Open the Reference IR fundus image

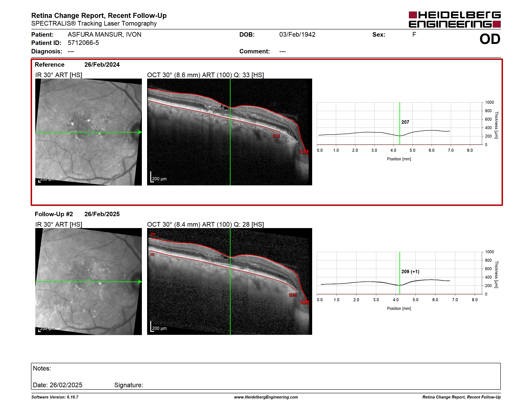click(88, 132)
